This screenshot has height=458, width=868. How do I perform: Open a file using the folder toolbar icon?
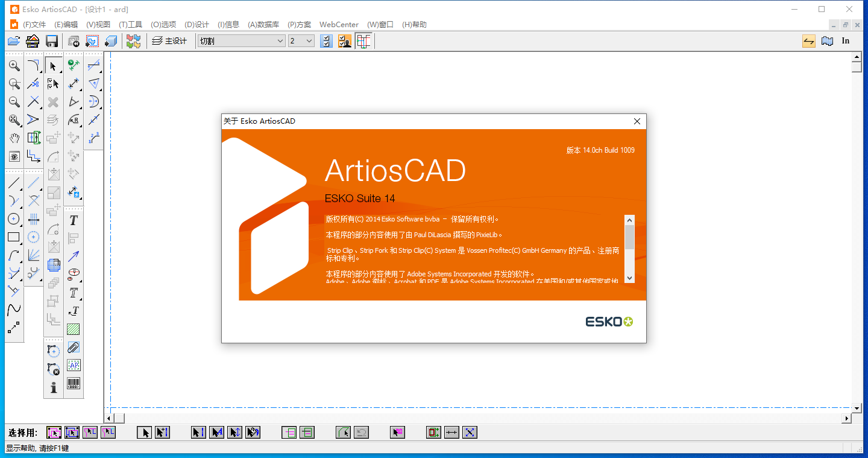pyautogui.click(x=13, y=40)
